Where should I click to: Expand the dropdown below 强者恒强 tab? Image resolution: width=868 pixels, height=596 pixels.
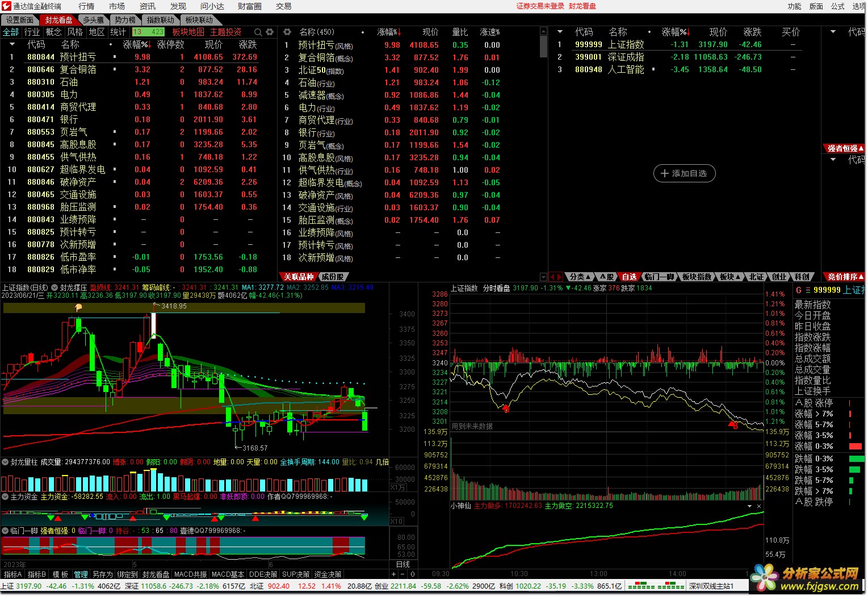[x=833, y=160]
